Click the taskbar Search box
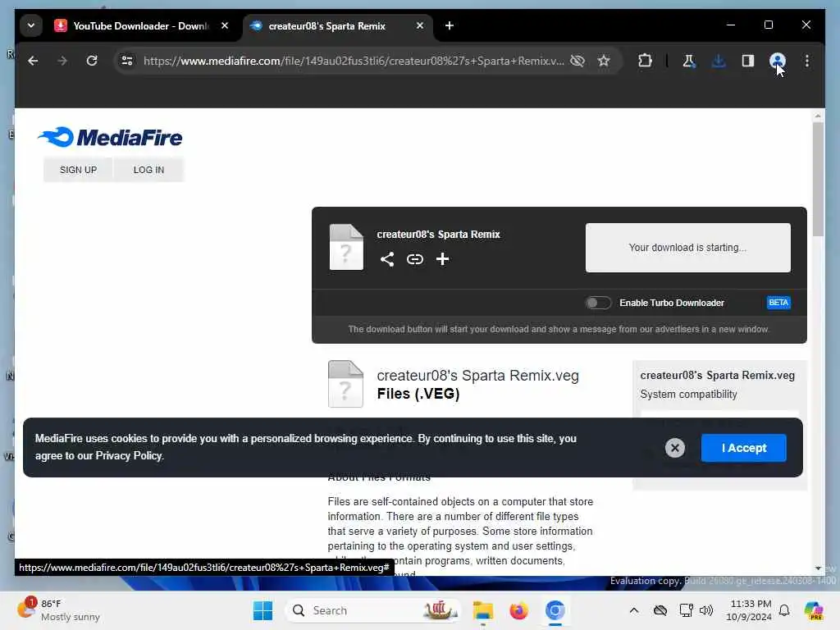Screen dimensions: 840x630 click(374, 610)
